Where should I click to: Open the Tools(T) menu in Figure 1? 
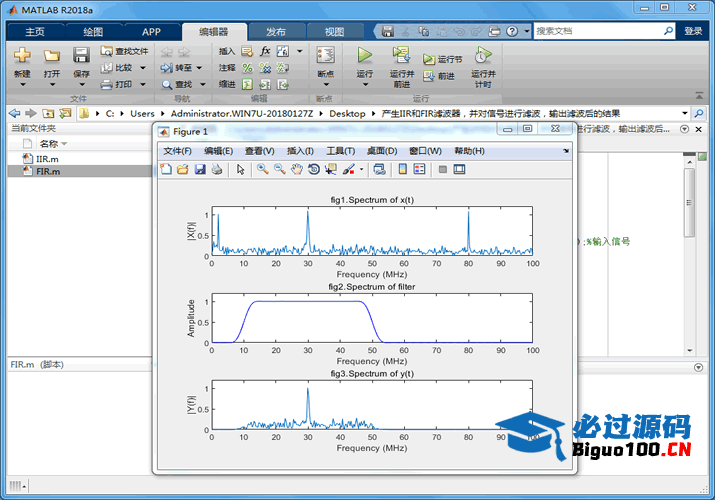[341, 151]
